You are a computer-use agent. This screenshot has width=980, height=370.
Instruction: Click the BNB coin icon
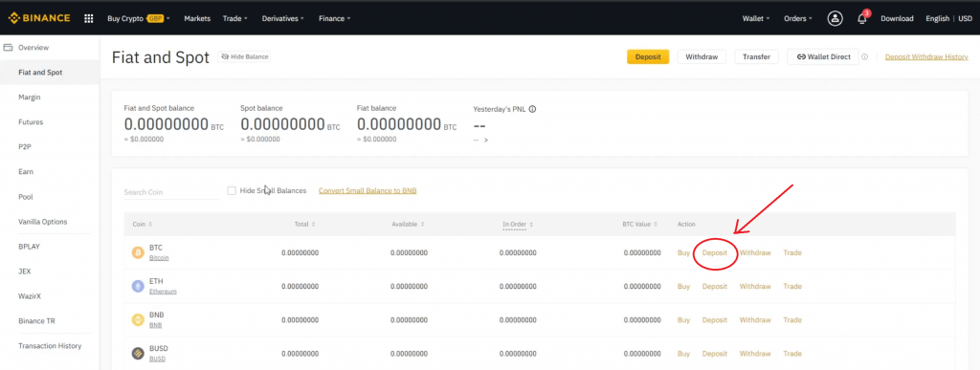138,320
